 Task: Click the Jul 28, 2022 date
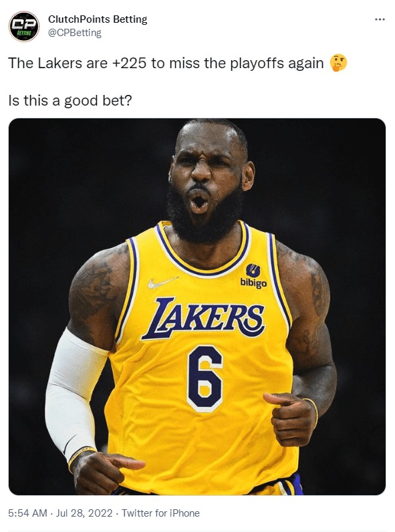84,513
